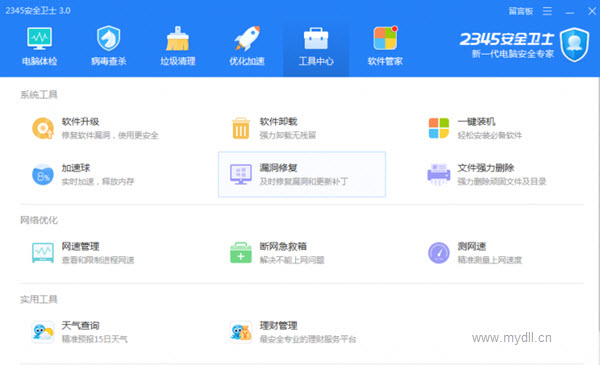Click the 理财管理 money bag icon
The image size is (600, 365).
pos(241,332)
